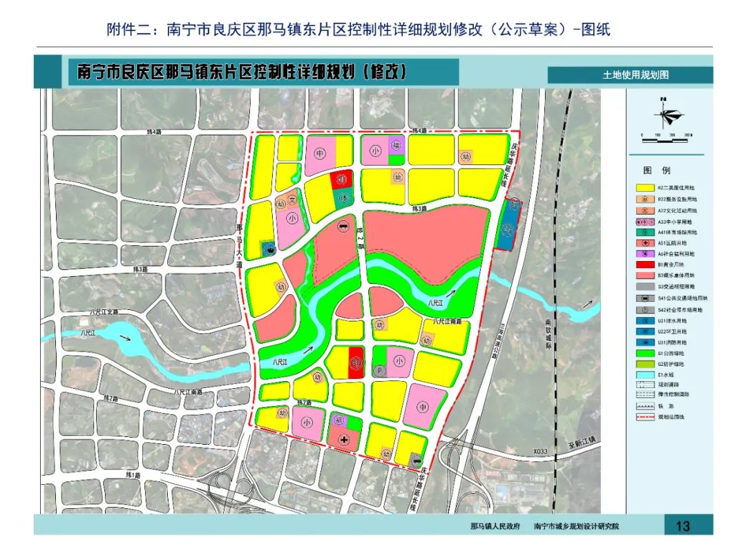
Task: Click S42社会停车场用地 legend symbol
Action: [645, 310]
